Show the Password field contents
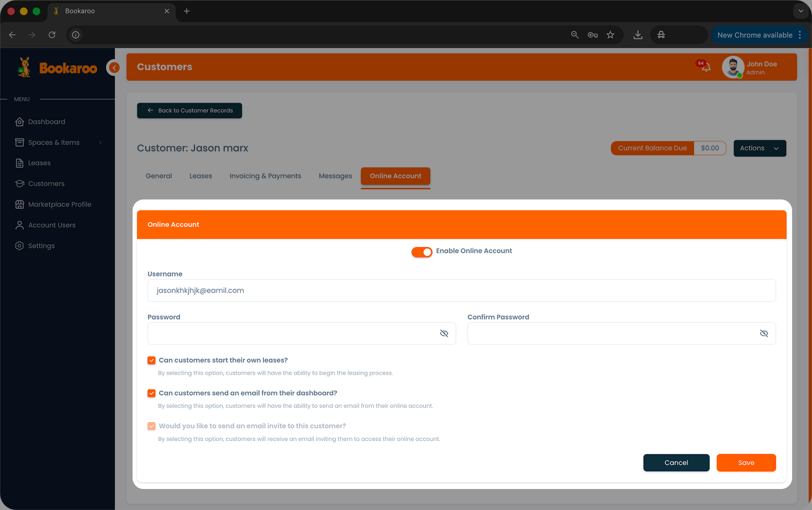 point(444,333)
